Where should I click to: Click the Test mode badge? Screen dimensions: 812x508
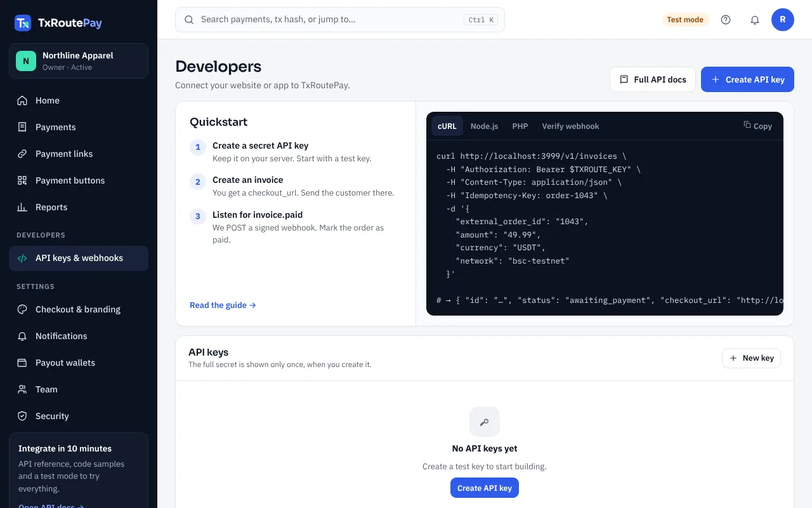685,20
